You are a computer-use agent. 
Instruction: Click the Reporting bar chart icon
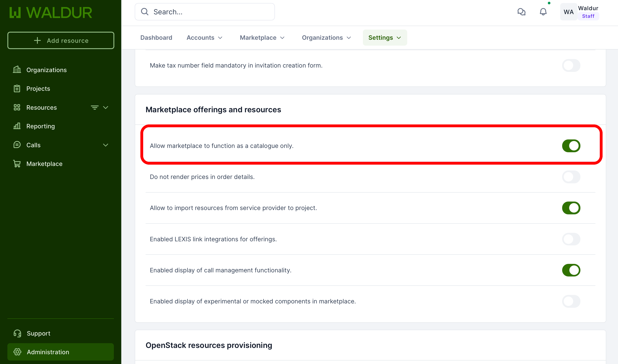click(17, 126)
